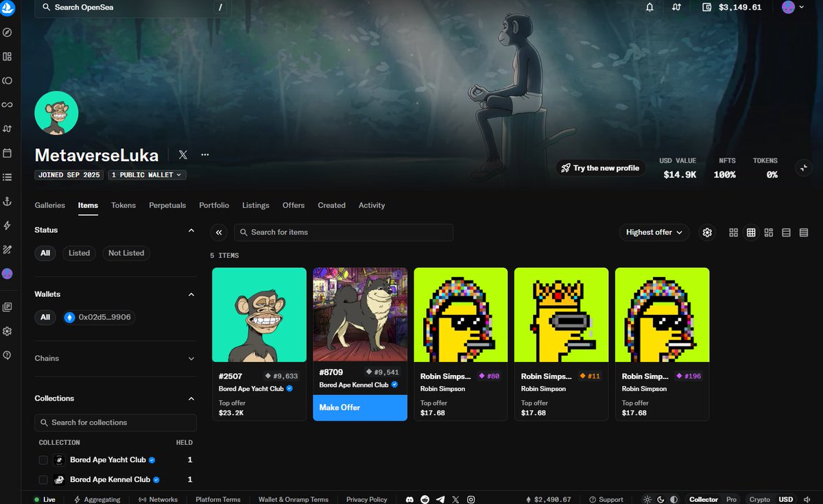Image resolution: width=823 pixels, height=504 pixels.
Task: Click the infinity icon in the sidebar
Action: (8, 104)
